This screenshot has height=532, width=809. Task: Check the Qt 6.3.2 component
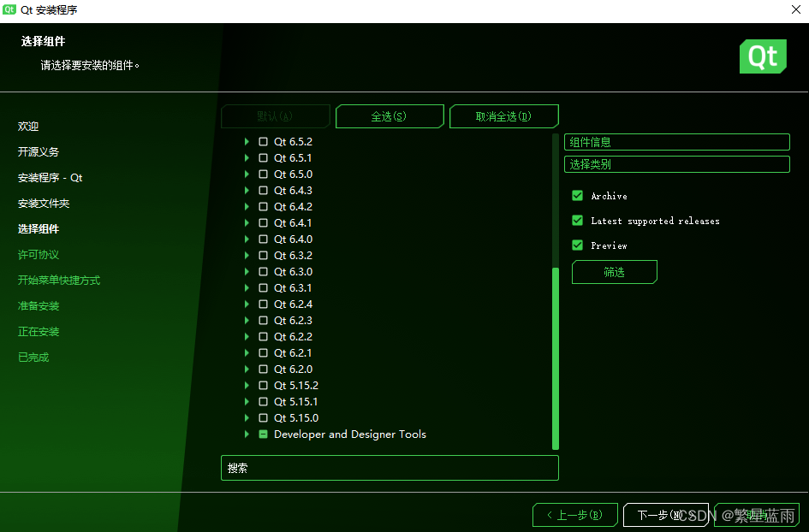pyautogui.click(x=261, y=255)
